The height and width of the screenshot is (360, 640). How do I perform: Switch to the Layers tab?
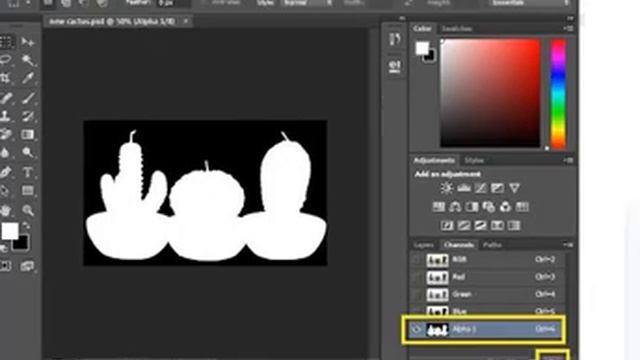[x=423, y=245]
